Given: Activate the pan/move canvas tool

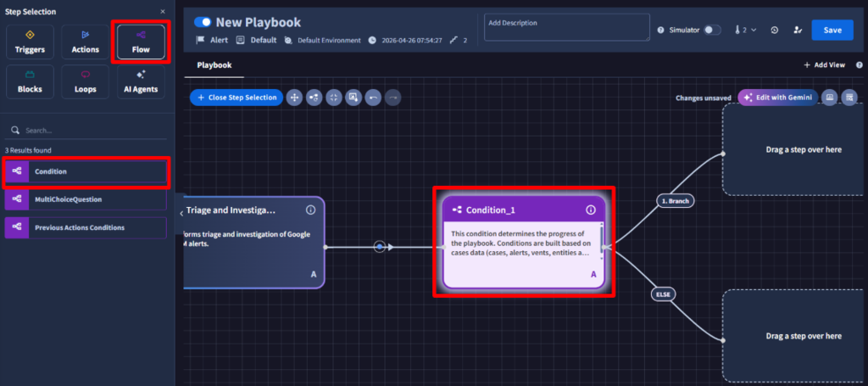Looking at the screenshot, I should tap(294, 98).
